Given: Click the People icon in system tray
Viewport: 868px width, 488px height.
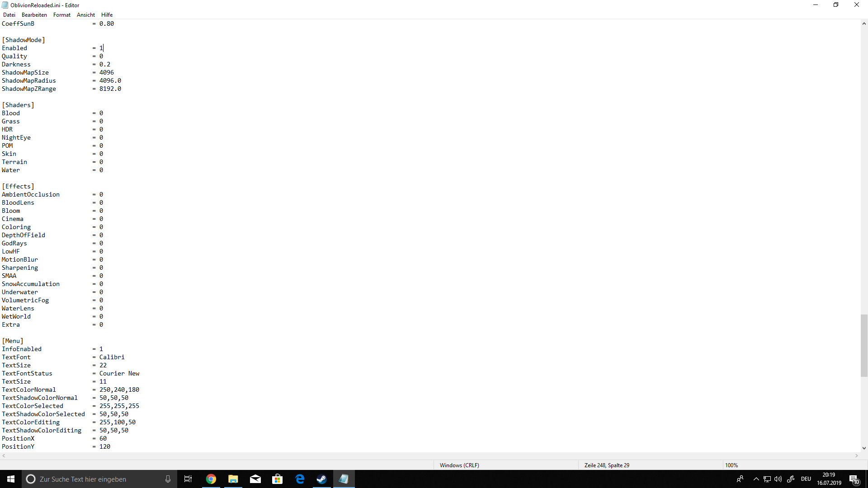Looking at the screenshot, I should [740, 479].
